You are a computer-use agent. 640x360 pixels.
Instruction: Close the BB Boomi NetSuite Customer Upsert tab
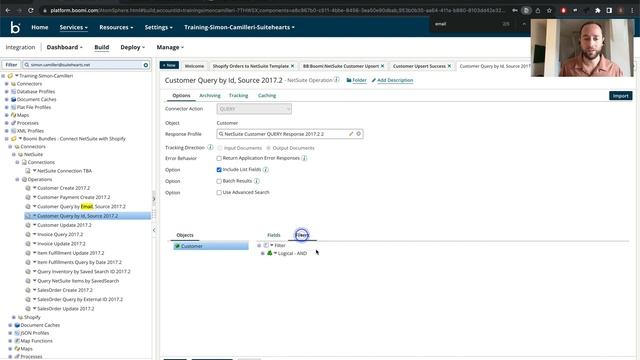tap(382, 66)
